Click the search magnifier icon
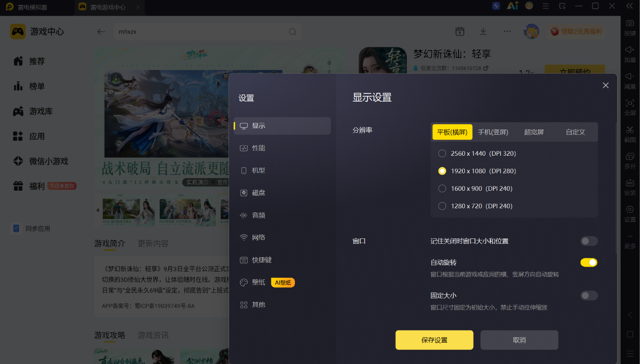Screen dimensions: 640x364 click(x=293, y=32)
